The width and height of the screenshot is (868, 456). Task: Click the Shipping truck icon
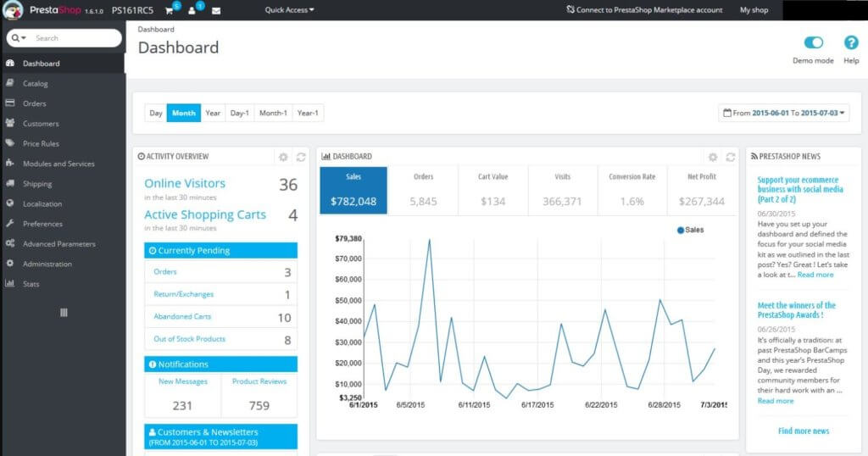pos(10,183)
